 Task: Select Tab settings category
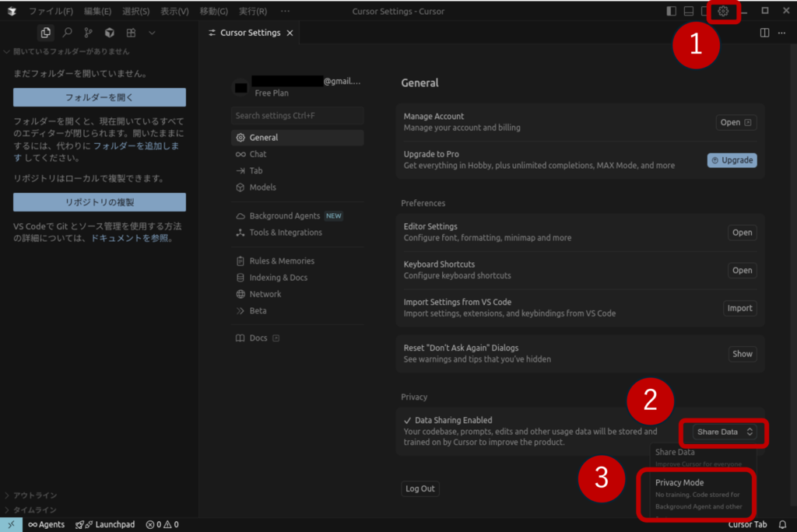click(297, 171)
